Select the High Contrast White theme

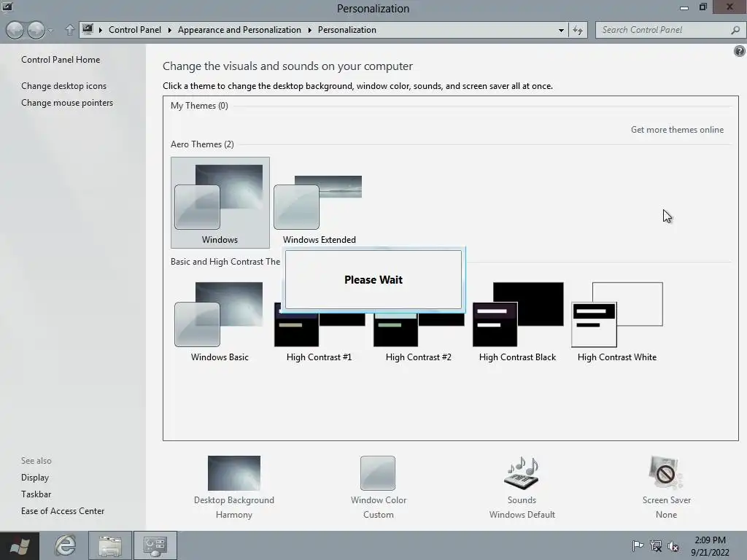point(617,321)
